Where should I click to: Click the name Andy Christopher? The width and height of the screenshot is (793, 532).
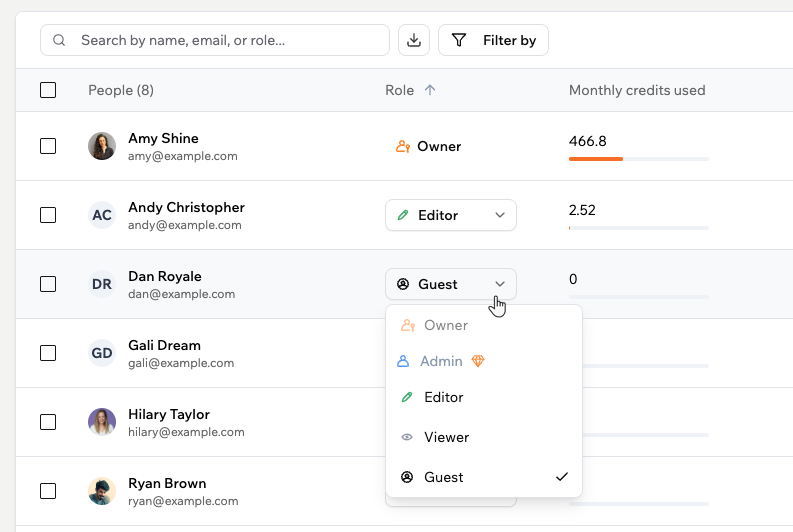coord(186,207)
